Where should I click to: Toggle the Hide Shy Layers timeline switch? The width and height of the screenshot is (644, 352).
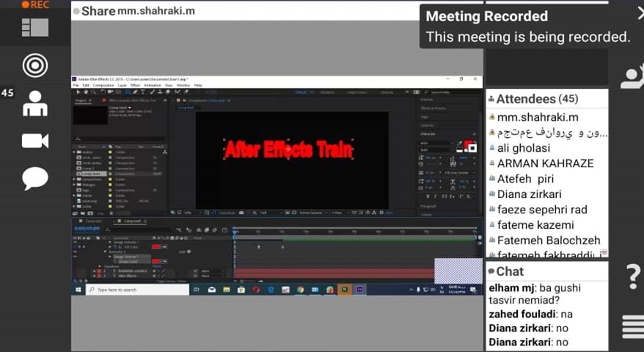pyautogui.click(x=198, y=230)
